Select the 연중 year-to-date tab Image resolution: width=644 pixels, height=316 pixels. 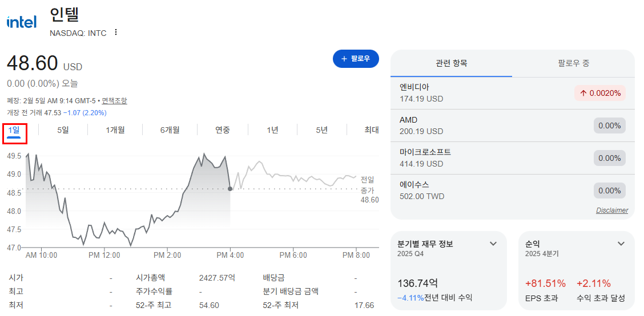tap(223, 130)
